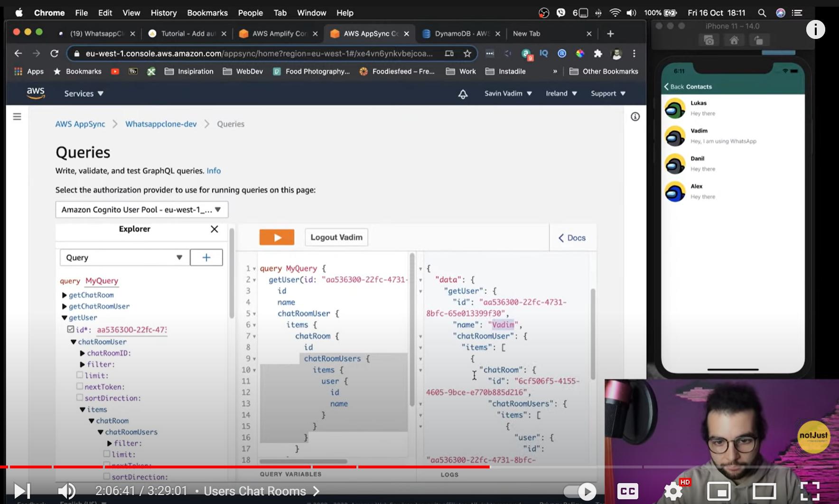839x504 pixels.
Task: Enable the bottom sortDirection field under chatRoomUsers
Action: pyautogui.click(x=107, y=476)
